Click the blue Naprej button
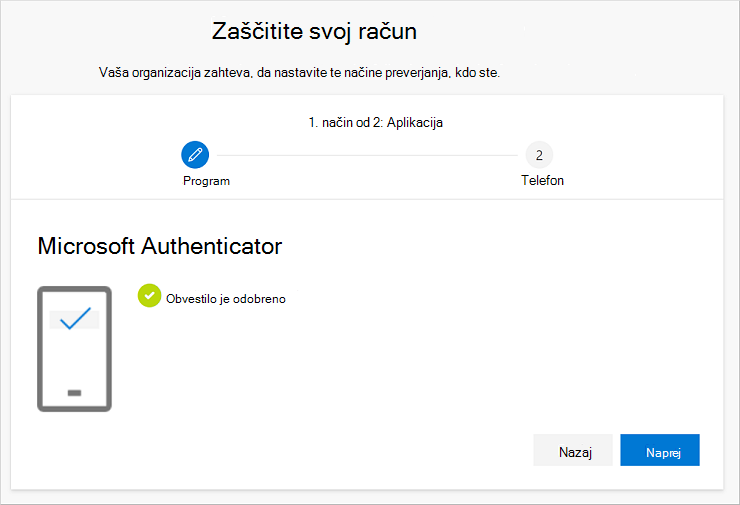 660,450
